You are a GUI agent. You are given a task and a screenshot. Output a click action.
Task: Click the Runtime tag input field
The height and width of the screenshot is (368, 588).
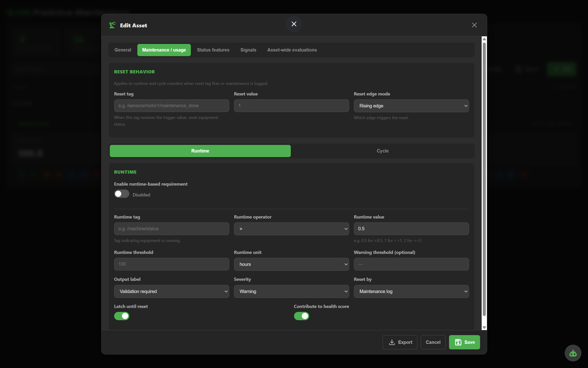[172, 229]
